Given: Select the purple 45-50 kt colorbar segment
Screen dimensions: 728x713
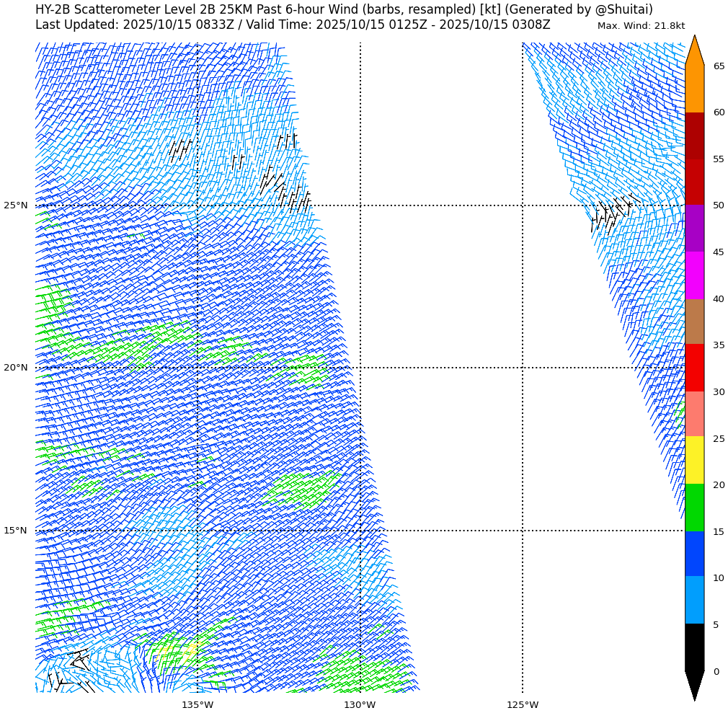Looking at the screenshot, I should click(x=694, y=229).
